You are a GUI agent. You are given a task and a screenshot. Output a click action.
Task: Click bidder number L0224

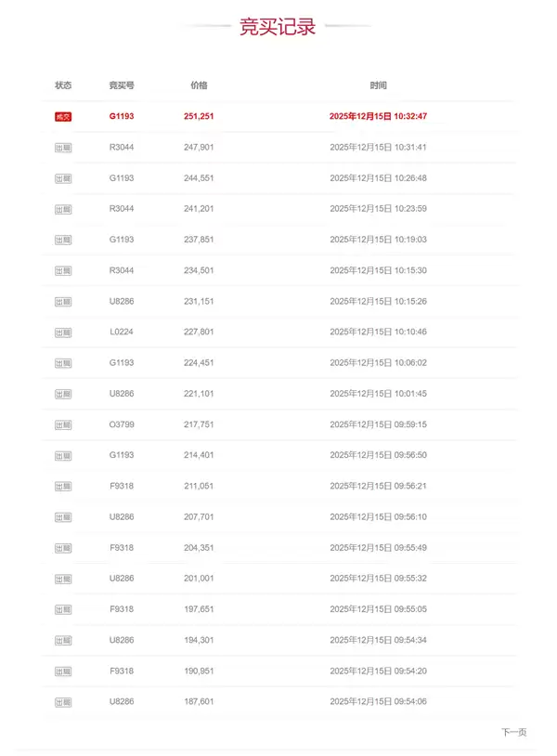(122, 332)
